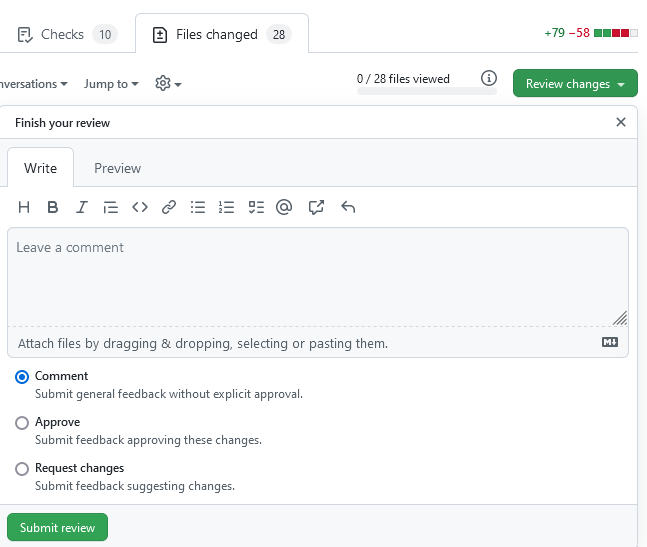
Task: Expand the Review changes dropdown
Action: click(574, 84)
